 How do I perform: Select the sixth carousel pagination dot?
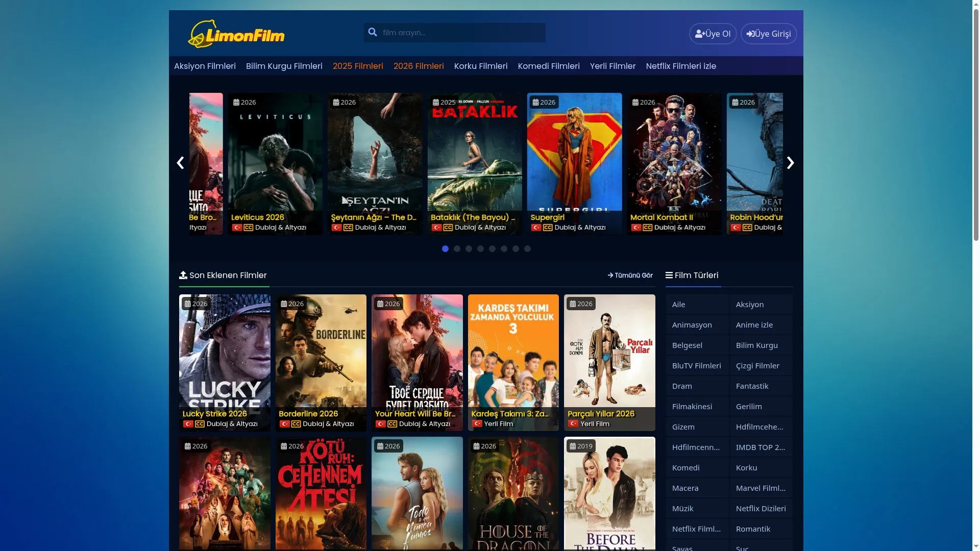point(504,249)
